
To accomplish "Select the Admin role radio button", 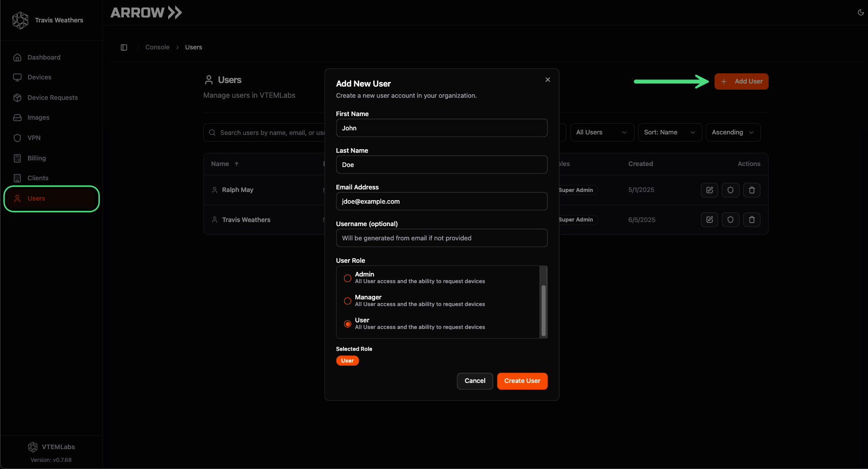I will (x=347, y=278).
